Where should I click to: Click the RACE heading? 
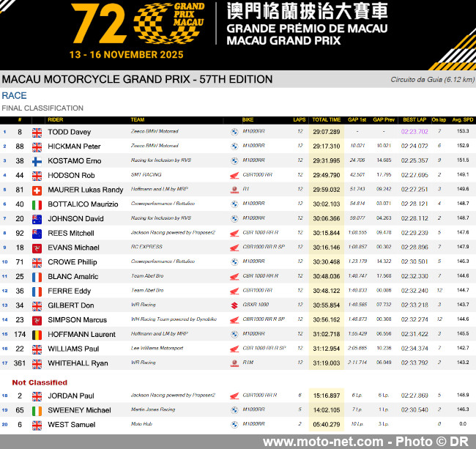point(14,96)
